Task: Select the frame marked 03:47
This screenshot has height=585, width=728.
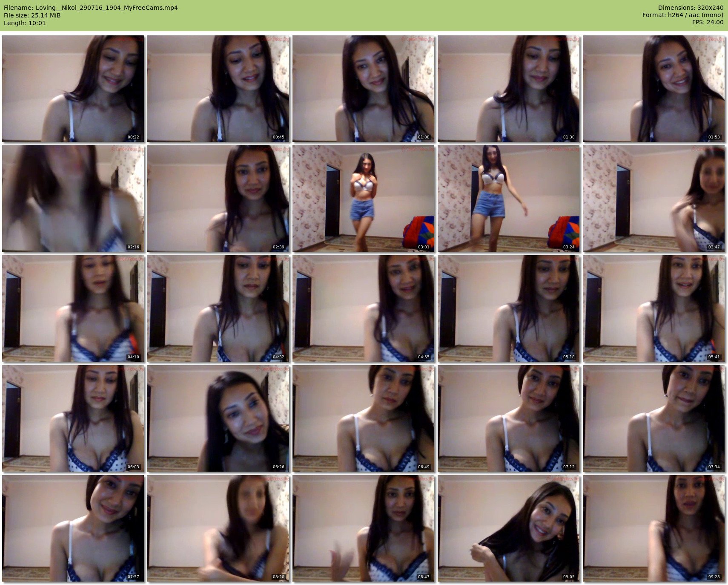Action: (653, 198)
